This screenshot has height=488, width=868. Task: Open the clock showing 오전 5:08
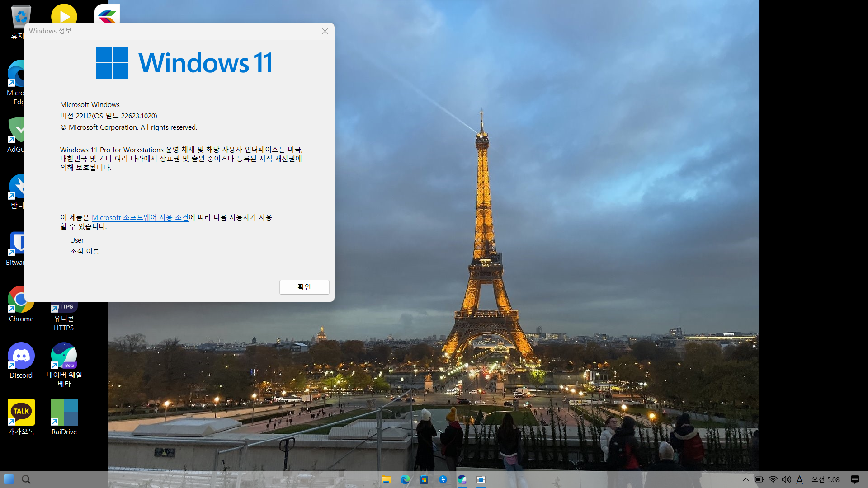point(826,479)
